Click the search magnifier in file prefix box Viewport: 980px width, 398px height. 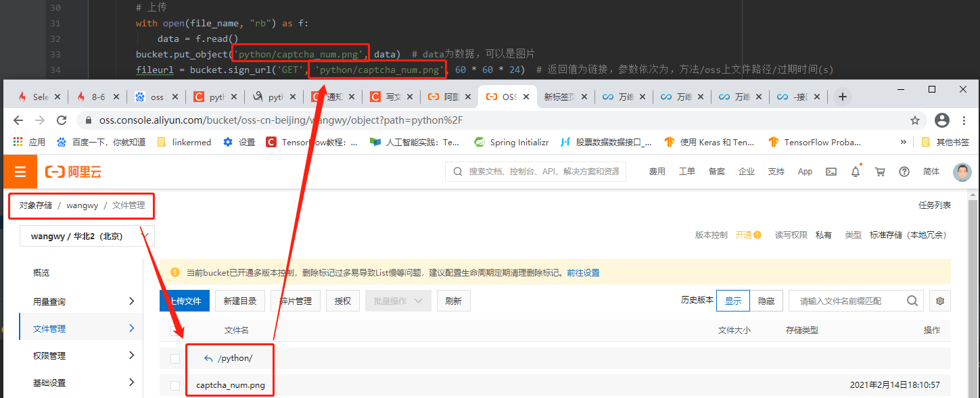click(x=912, y=301)
